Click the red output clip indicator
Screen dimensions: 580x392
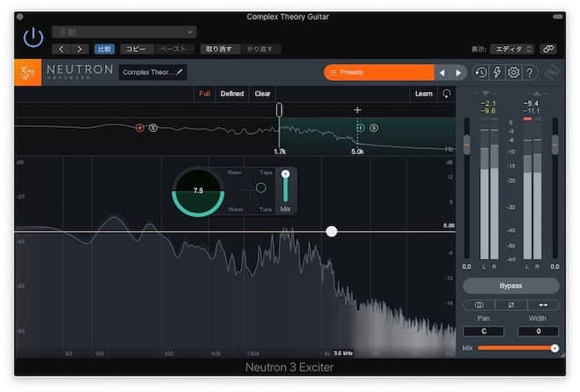point(527,119)
